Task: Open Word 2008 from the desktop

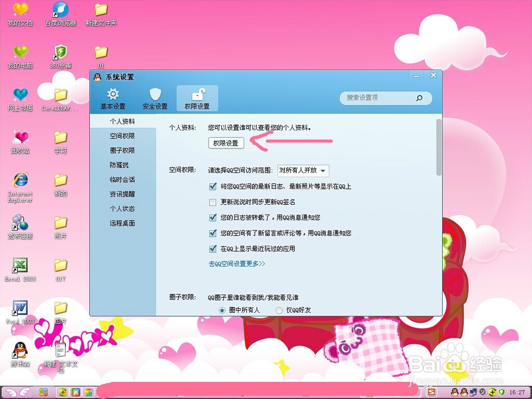Action: pos(19,309)
